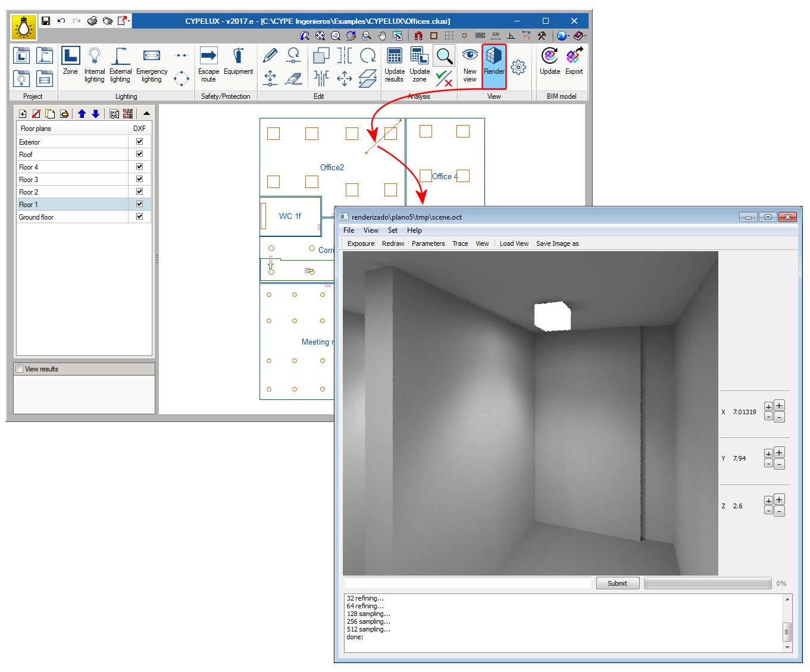
Task: Select the Zone lighting tool
Action: pyautogui.click(x=70, y=62)
